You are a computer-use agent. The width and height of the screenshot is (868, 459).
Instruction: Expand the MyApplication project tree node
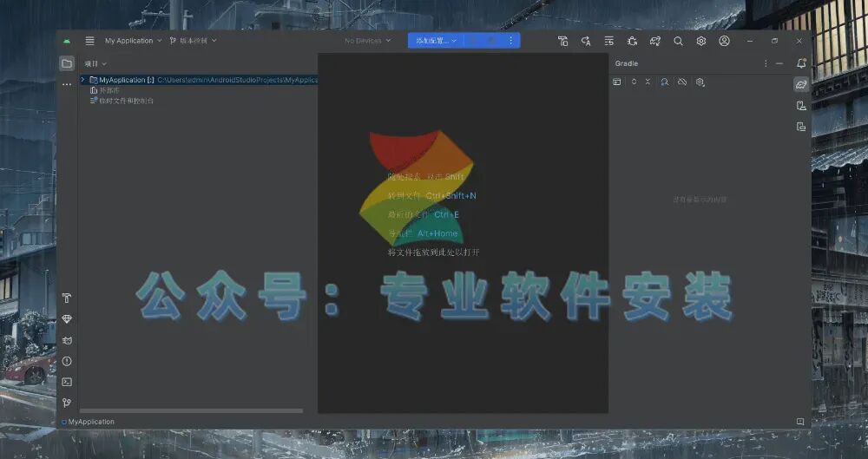pos(83,80)
